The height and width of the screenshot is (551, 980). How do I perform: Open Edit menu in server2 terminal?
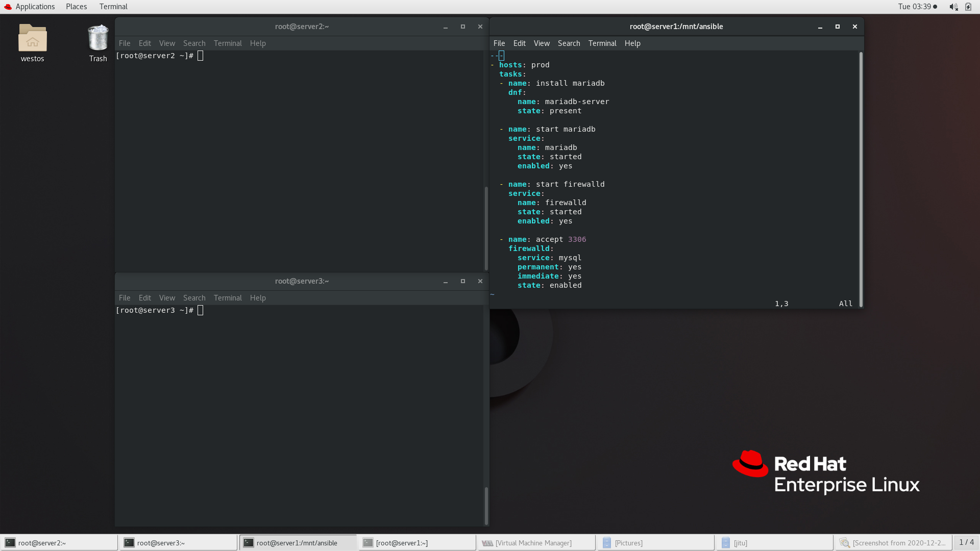tap(144, 43)
